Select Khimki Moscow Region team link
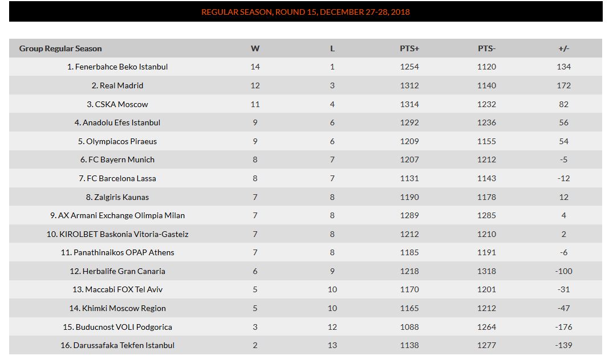The height and width of the screenshot is (364, 609). click(121, 308)
